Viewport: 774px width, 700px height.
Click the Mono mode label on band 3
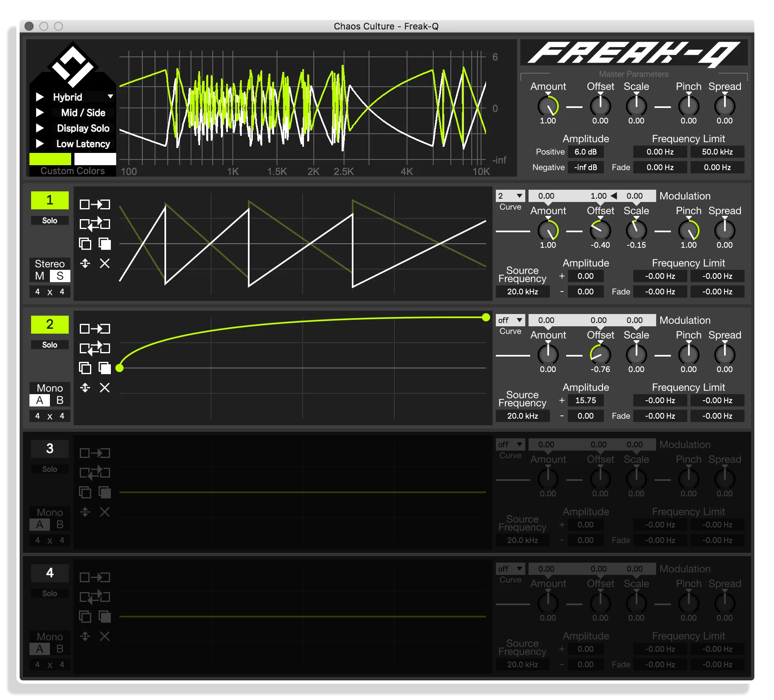tap(50, 512)
